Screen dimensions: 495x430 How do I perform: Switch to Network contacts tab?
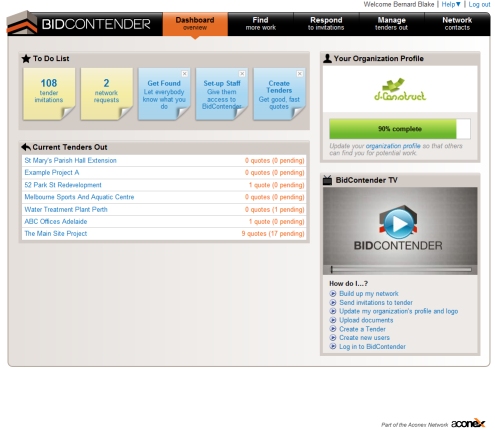tap(457, 24)
